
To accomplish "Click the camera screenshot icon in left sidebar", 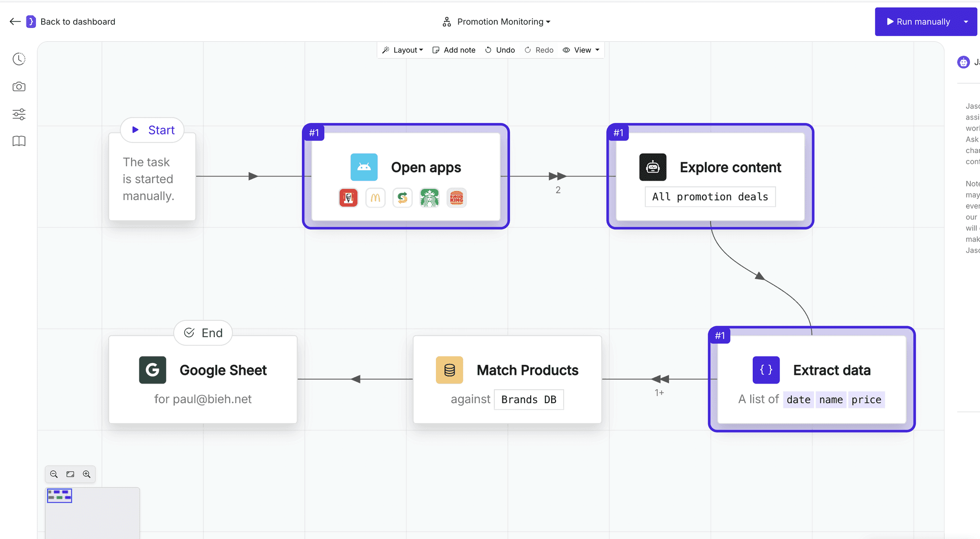I will click(x=19, y=87).
